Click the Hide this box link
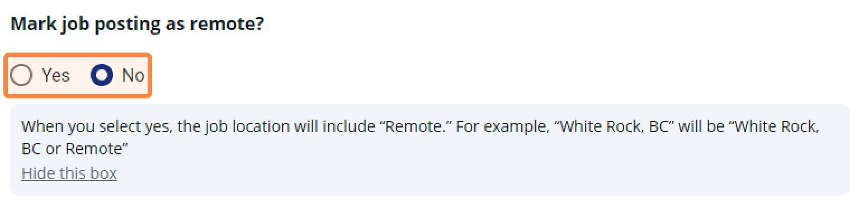 coord(69,173)
